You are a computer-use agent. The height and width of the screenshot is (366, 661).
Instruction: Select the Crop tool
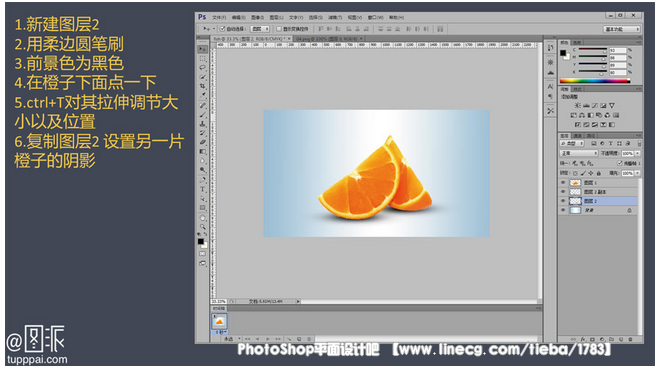pyautogui.click(x=203, y=86)
